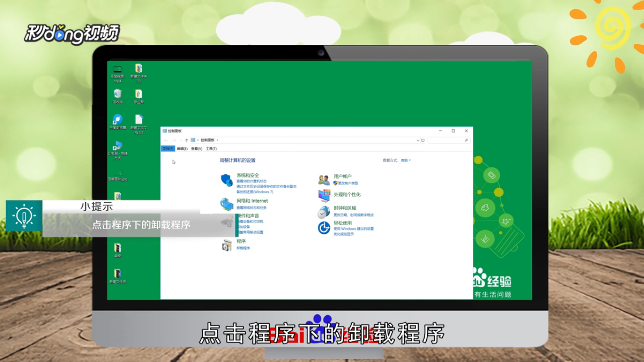Select the 回收站 recycle bin icon
This screenshot has height=362, width=644.
[x=117, y=97]
